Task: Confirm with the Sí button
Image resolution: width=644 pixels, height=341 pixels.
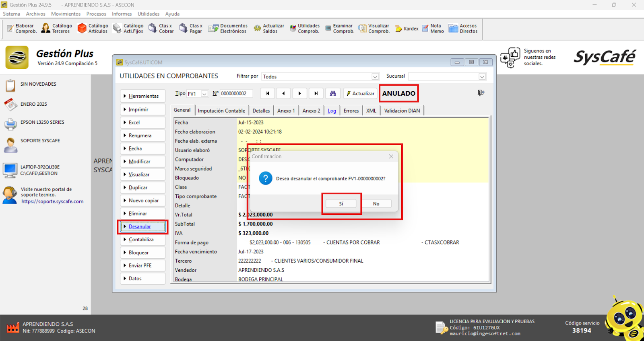Action: point(341,203)
